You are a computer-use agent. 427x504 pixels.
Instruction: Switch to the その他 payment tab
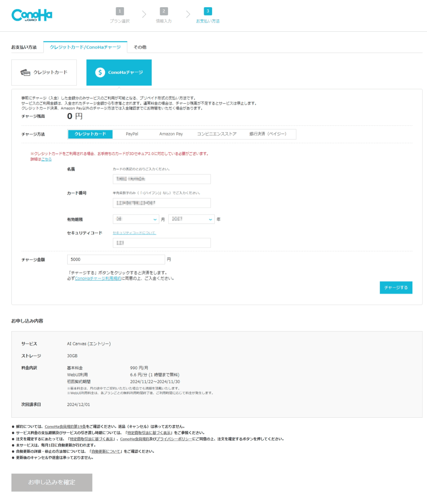(x=140, y=47)
